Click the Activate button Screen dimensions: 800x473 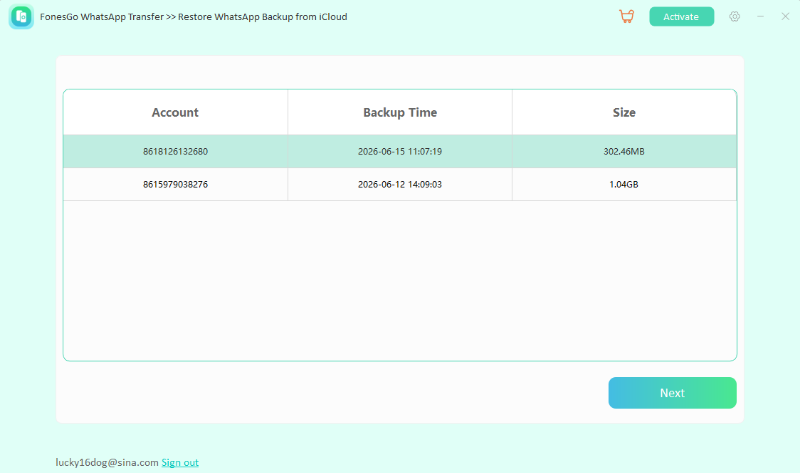(x=681, y=16)
